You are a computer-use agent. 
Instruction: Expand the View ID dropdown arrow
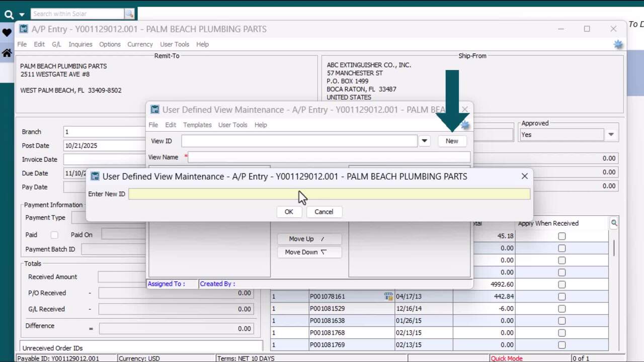pos(425,141)
